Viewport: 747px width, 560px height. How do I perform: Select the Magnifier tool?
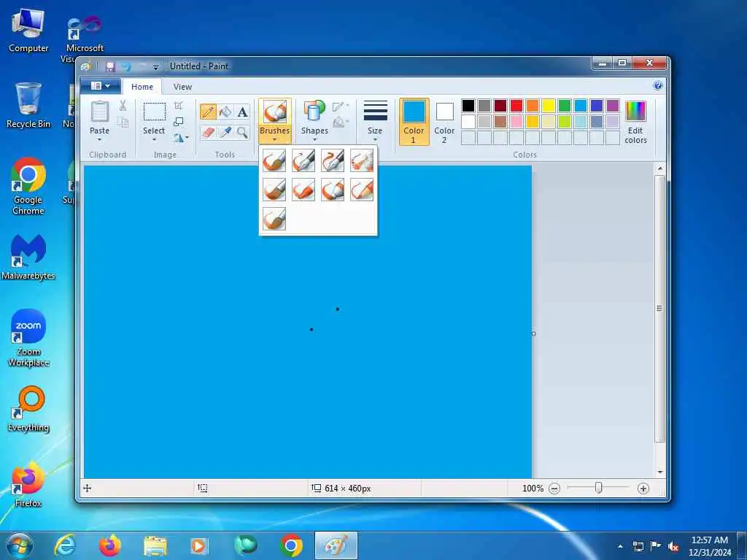(242, 133)
